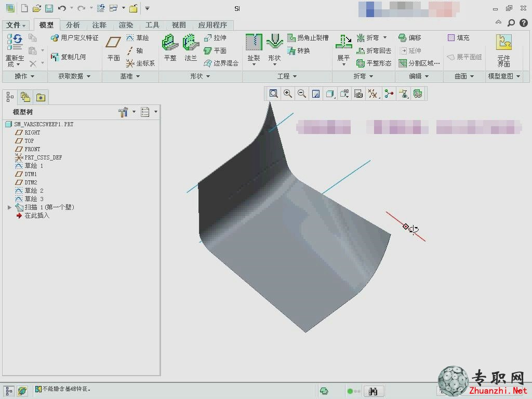This screenshot has width=532, height=399.
Task: Select PRT_CSYS_DEF in the model tree
Action: point(38,157)
